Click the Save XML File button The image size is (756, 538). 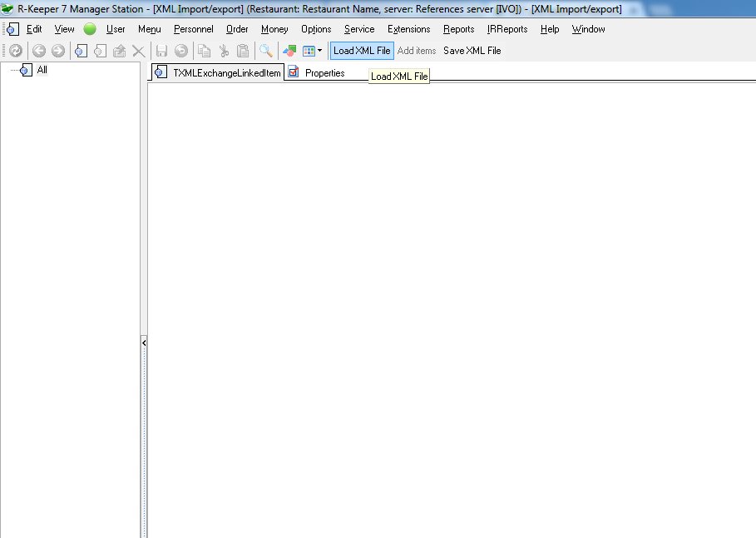pyautogui.click(x=472, y=51)
